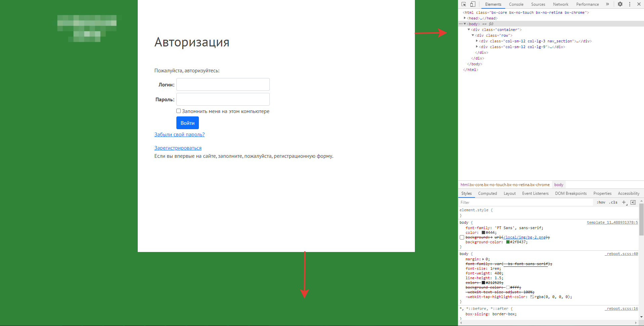Switch to the Network tab
Screen dimensions: 644x326
(561, 4)
